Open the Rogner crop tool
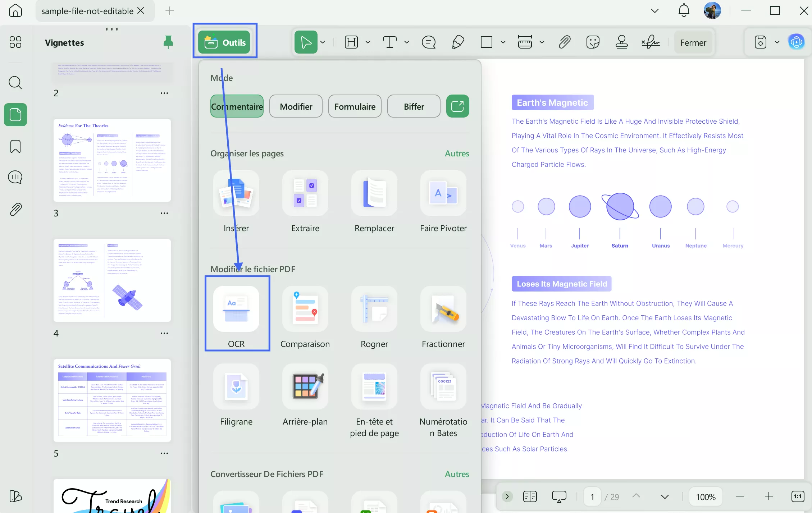Image resolution: width=812 pixels, height=513 pixels. click(x=374, y=318)
